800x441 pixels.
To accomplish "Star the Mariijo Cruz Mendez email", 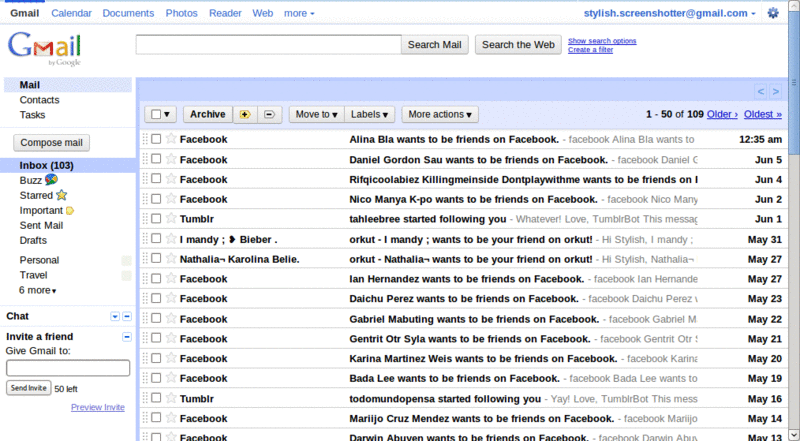I will [171, 418].
